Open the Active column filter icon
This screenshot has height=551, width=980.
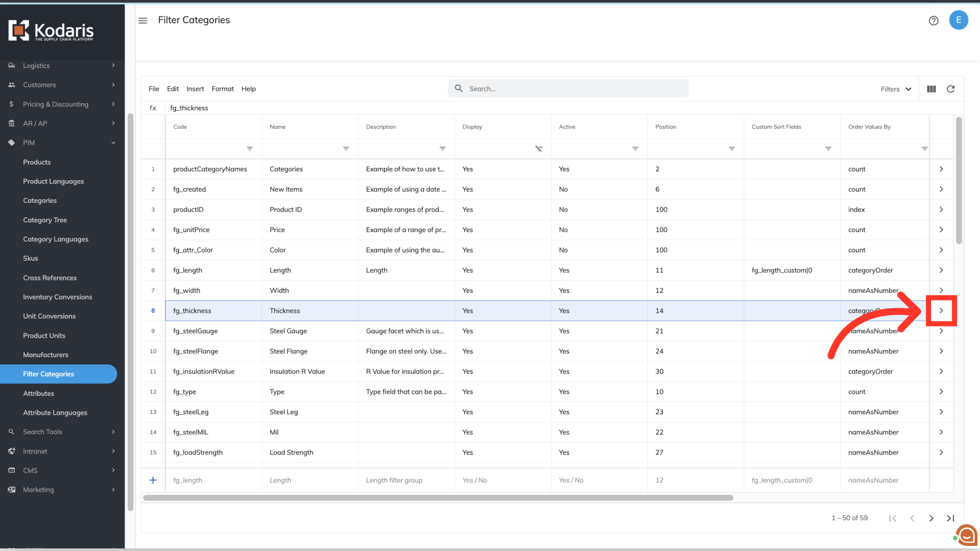click(x=635, y=148)
